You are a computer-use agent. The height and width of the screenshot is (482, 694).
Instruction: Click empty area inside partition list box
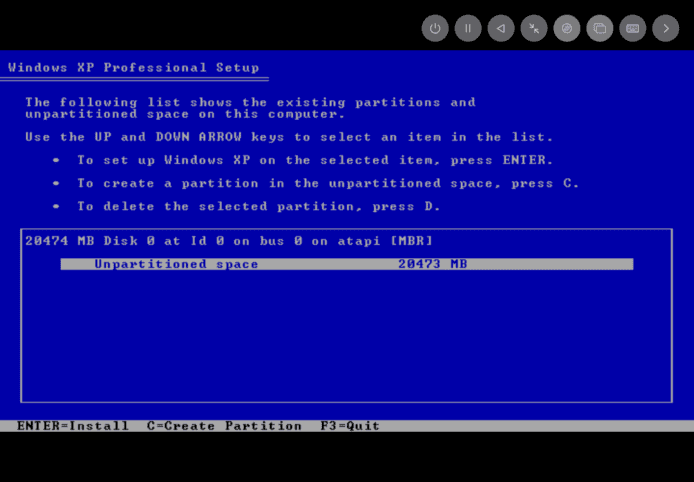tap(345, 340)
